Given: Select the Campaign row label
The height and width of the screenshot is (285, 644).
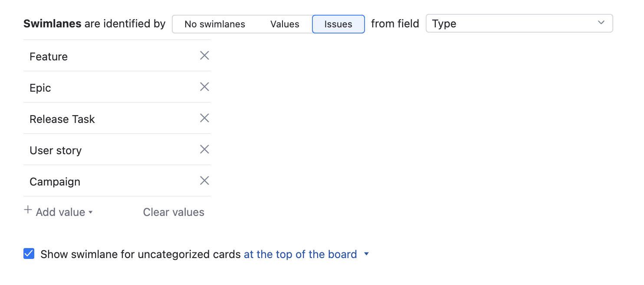Looking at the screenshot, I should pyautogui.click(x=55, y=182).
